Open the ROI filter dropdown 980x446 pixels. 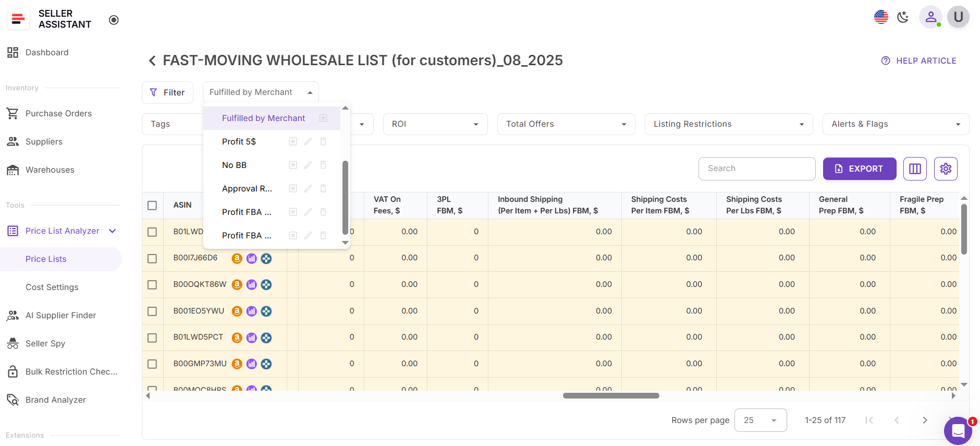pyautogui.click(x=435, y=124)
